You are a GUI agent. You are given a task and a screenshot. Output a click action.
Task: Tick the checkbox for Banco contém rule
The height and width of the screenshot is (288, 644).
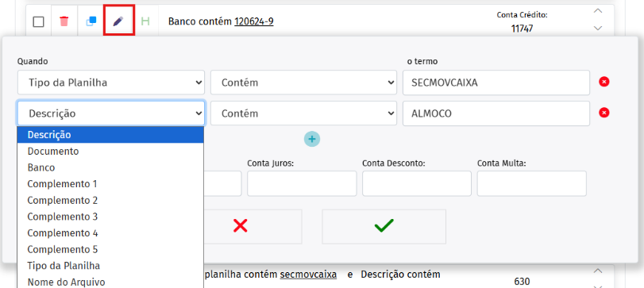tap(38, 21)
